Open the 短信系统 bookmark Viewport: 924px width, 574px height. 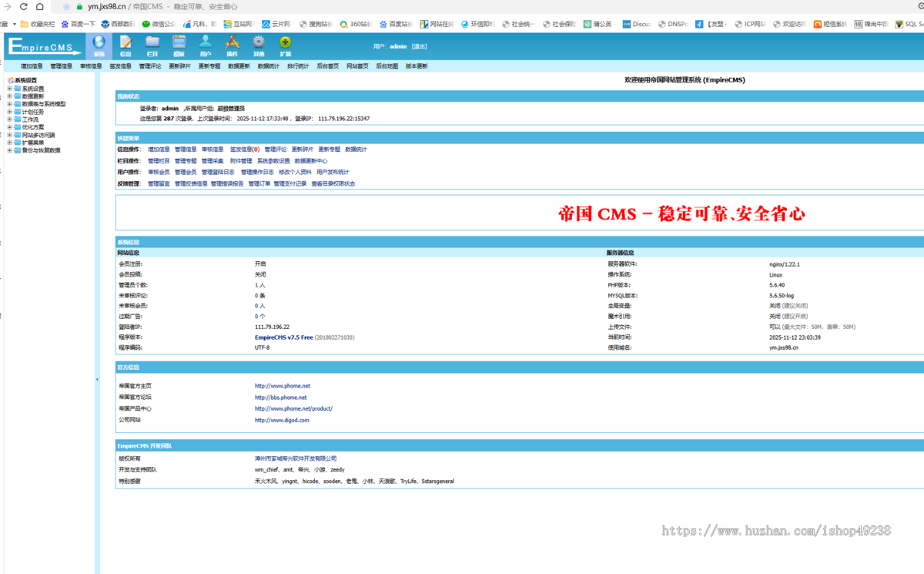point(830,24)
